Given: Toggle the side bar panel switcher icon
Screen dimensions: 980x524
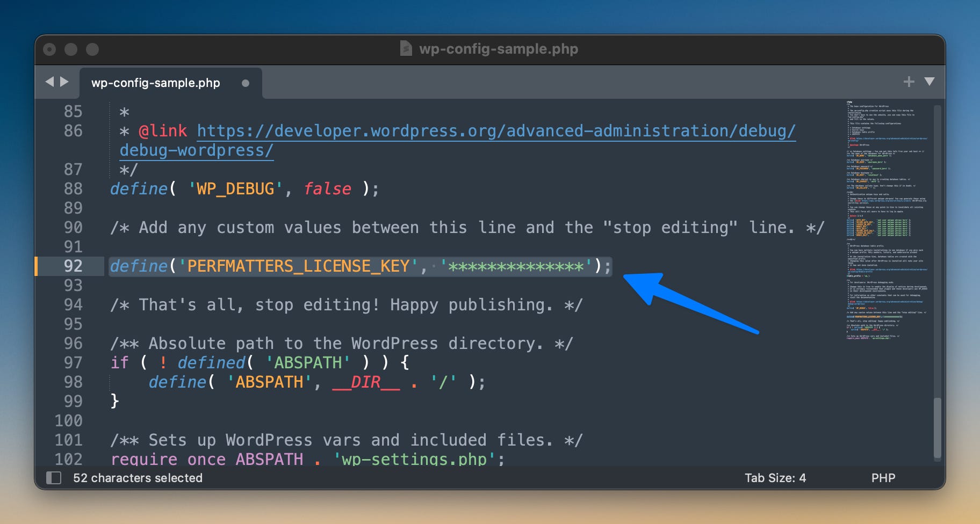Looking at the screenshot, I should click(x=54, y=478).
